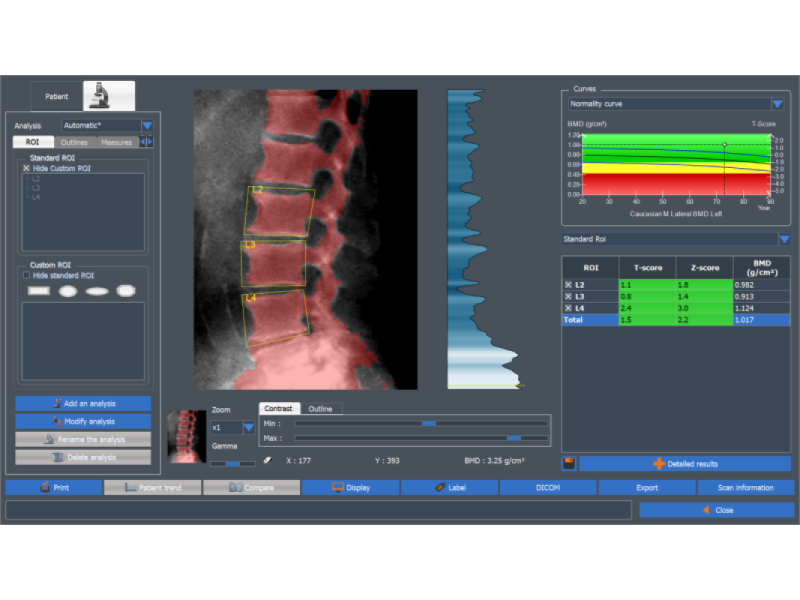
Task: Enable the Hide standard ROI checkbox
Action: (x=27, y=275)
